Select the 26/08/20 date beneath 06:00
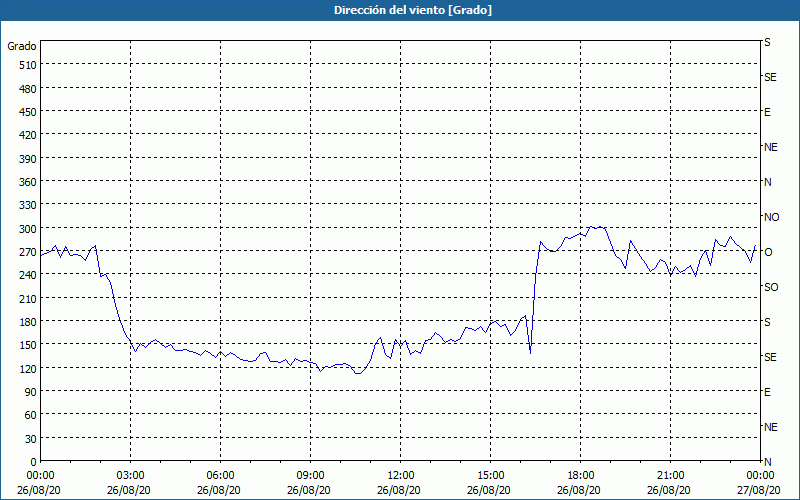 coord(219,491)
